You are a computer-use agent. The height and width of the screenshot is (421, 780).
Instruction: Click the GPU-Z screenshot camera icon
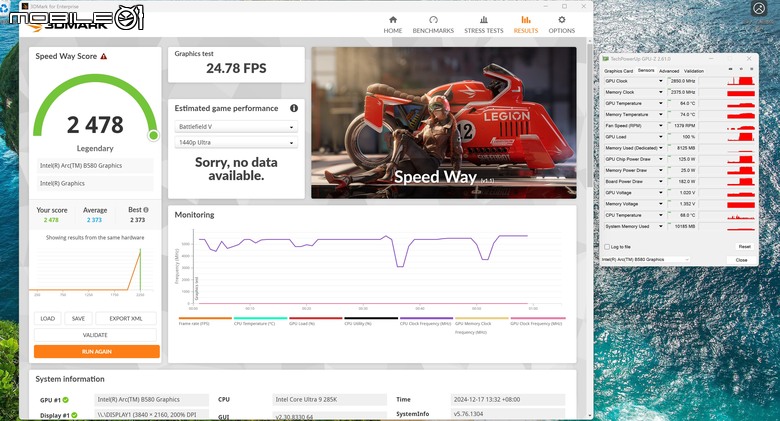[x=731, y=69]
